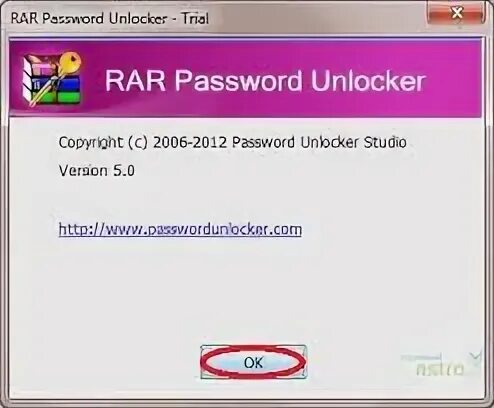Viewport: 494px width, 408px height.
Task: Select the large RAR Password Unlocker banner heading
Action: (265, 80)
